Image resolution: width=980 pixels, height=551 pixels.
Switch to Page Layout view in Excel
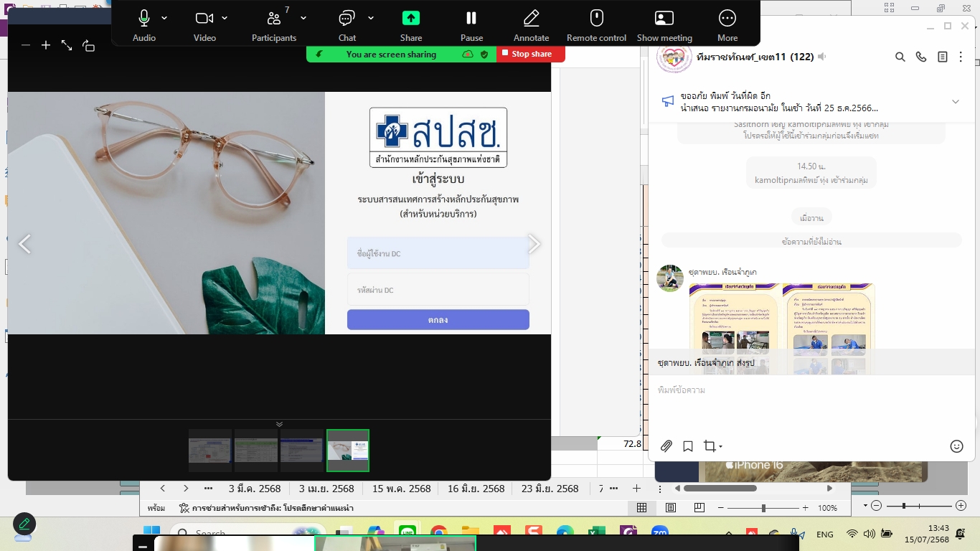click(x=671, y=508)
